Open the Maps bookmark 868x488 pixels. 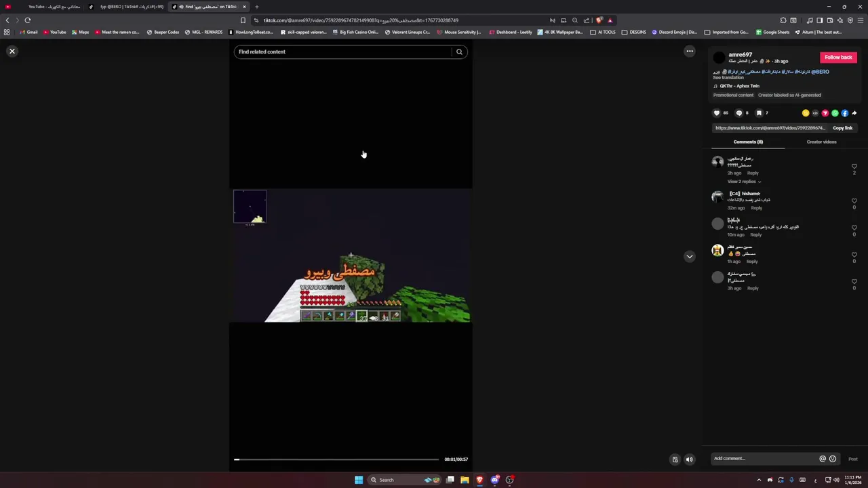(x=80, y=32)
